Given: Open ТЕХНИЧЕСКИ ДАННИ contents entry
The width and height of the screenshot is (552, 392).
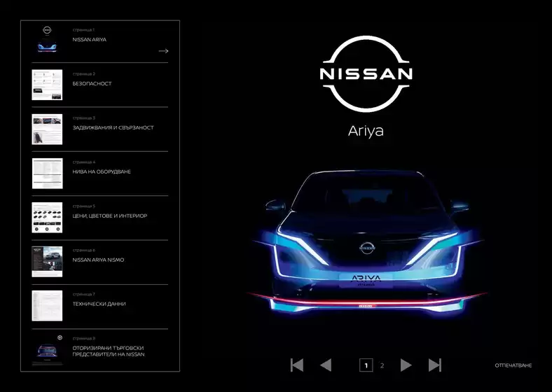Looking at the screenshot, I should tap(99, 304).
